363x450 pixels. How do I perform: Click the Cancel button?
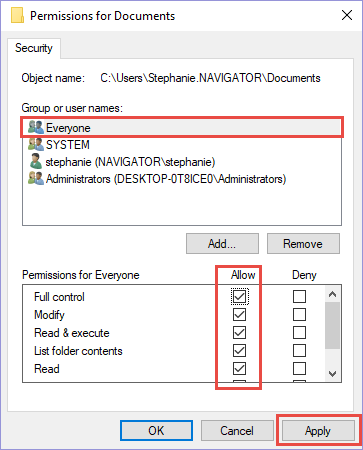[x=237, y=430]
